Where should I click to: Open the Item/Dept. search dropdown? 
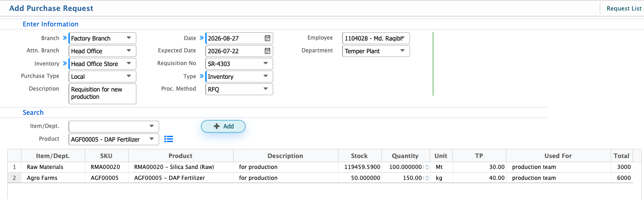click(x=152, y=126)
